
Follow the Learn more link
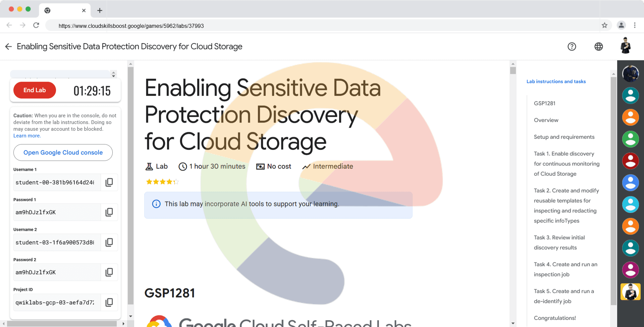[x=27, y=136]
